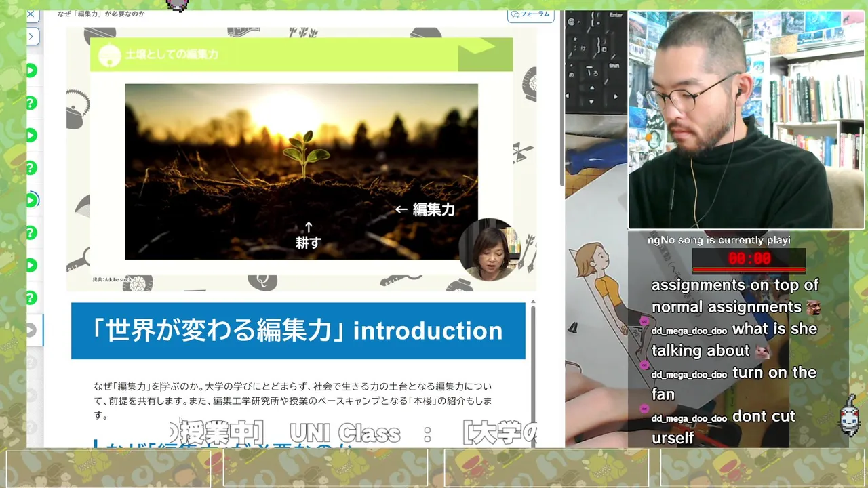This screenshot has width=868, height=488.
Task: Close the lesson sidebar with the X icon
Action: [31, 13]
